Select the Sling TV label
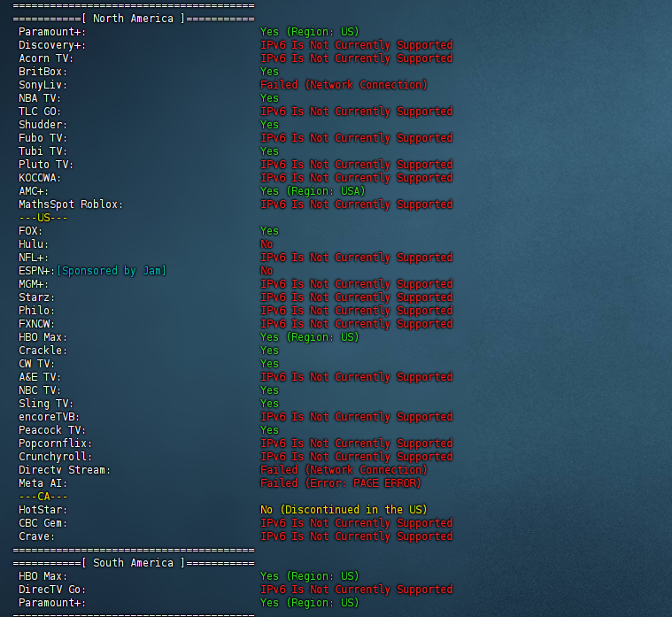 [46, 404]
